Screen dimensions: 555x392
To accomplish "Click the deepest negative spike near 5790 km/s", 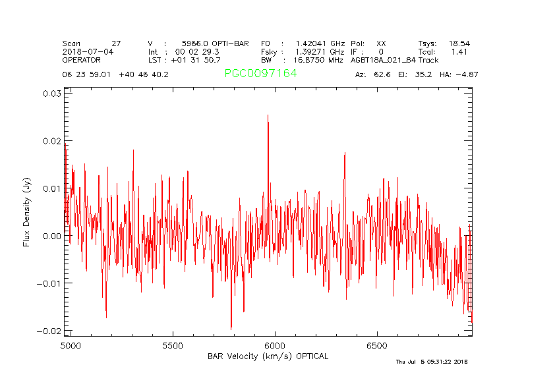I will [x=231, y=327].
